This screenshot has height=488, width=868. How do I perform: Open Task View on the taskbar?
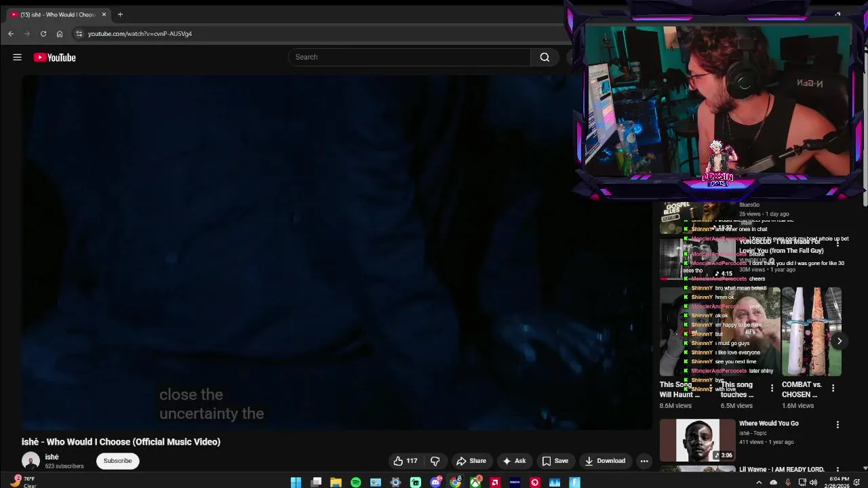point(316,483)
